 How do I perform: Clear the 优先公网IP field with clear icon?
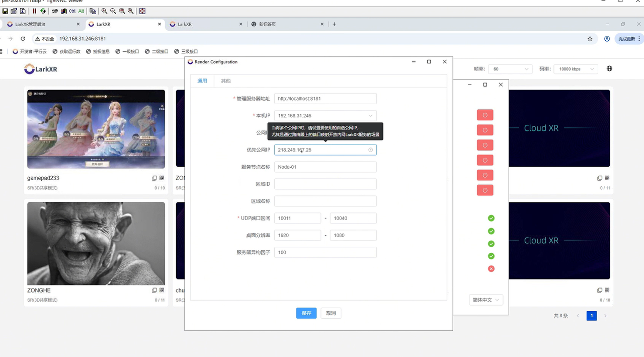point(371,150)
